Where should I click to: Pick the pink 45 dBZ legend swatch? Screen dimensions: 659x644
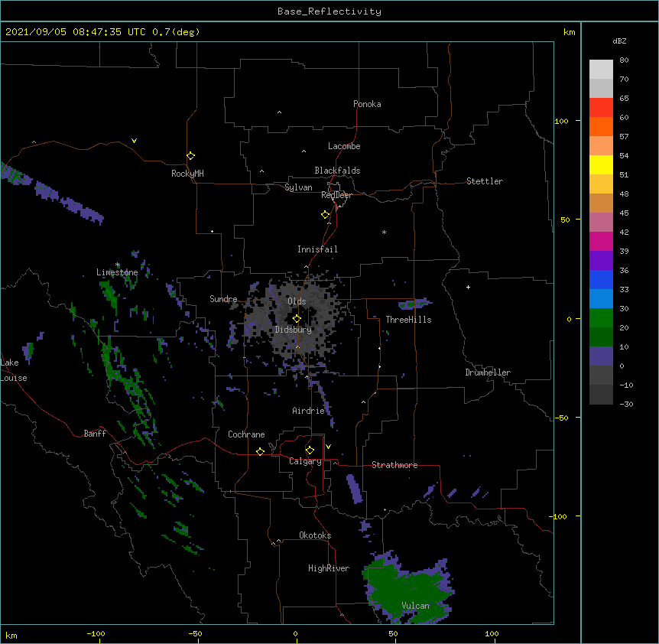pyautogui.click(x=601, y=222)
